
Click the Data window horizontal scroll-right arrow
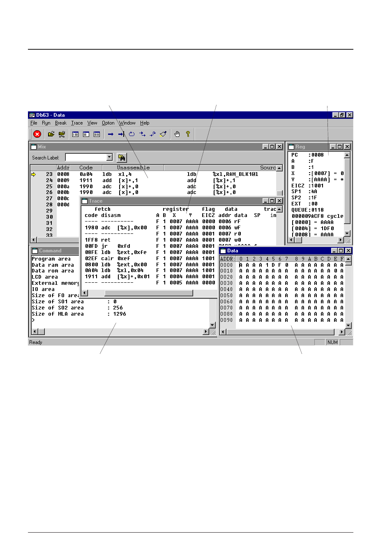click(342, 332)
